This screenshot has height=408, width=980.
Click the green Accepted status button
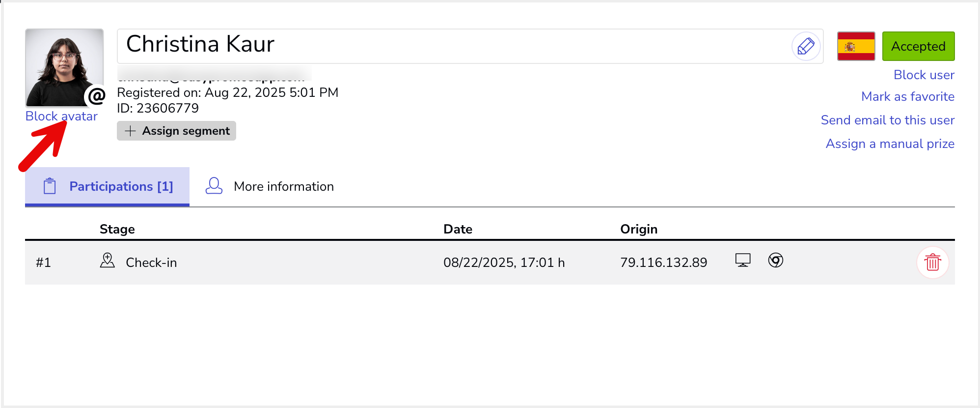coord(918,46)
